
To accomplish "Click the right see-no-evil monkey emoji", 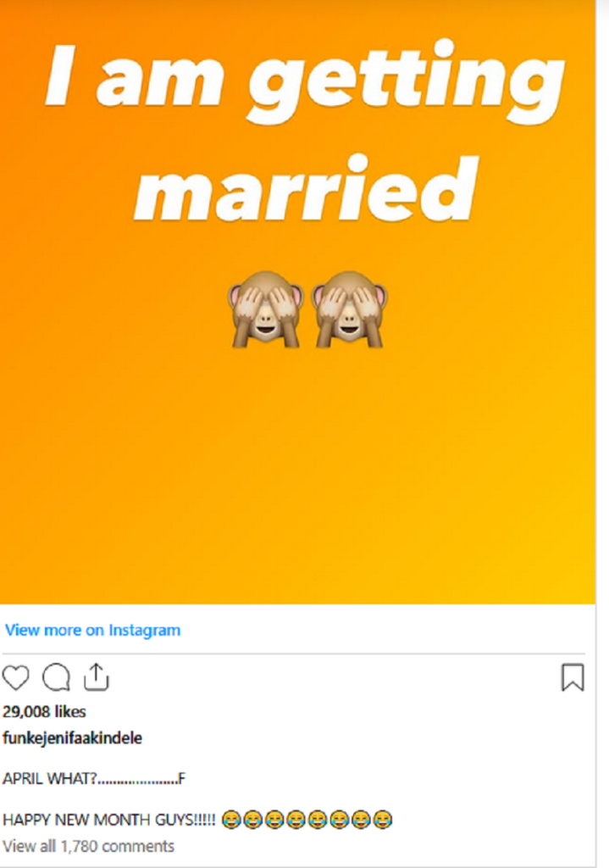I will (x=349, y=309).
